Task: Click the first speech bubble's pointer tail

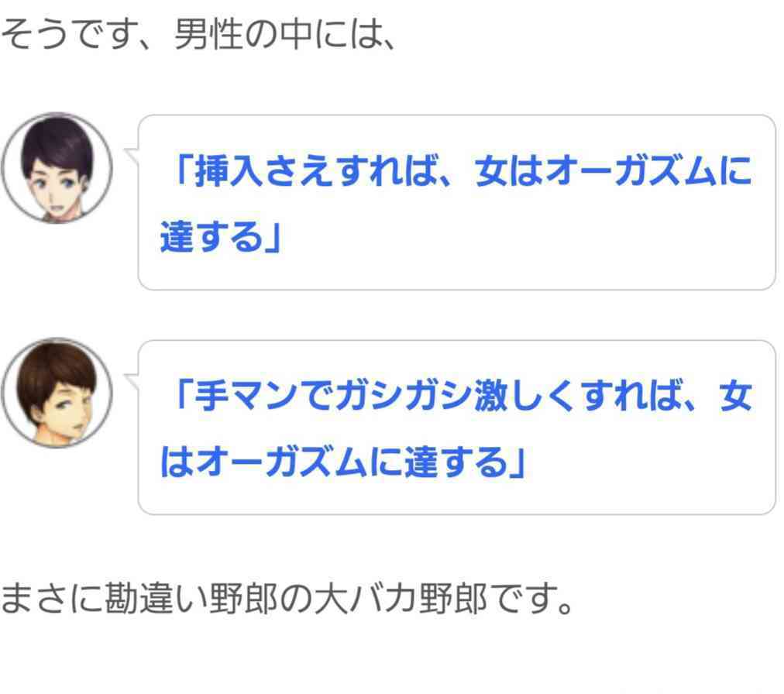Action: pos(132,156)
